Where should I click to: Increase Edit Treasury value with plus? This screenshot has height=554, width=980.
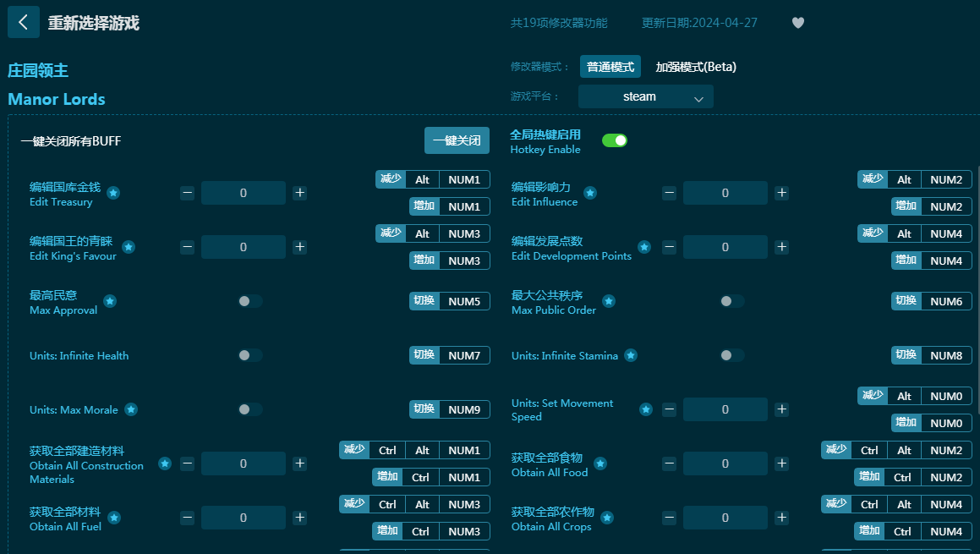[x=300, y=193]
